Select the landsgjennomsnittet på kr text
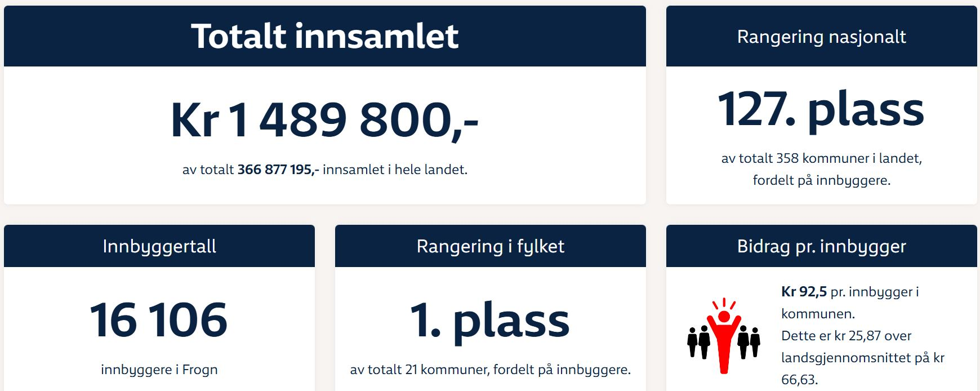Viewport: 980px width, 391px height. tap(863, 358)
